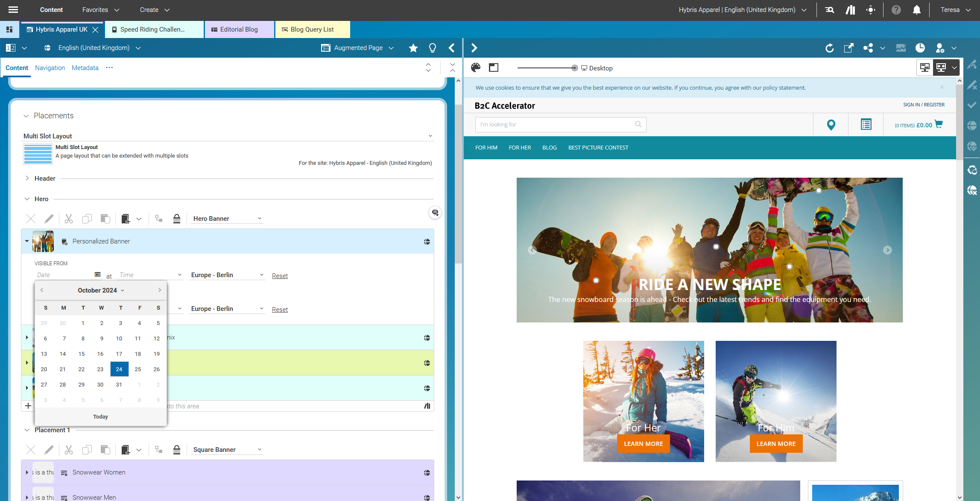Open the time travel clock icon
The height and width of the screenshot is (501, 980).
[x=920, y=48]
